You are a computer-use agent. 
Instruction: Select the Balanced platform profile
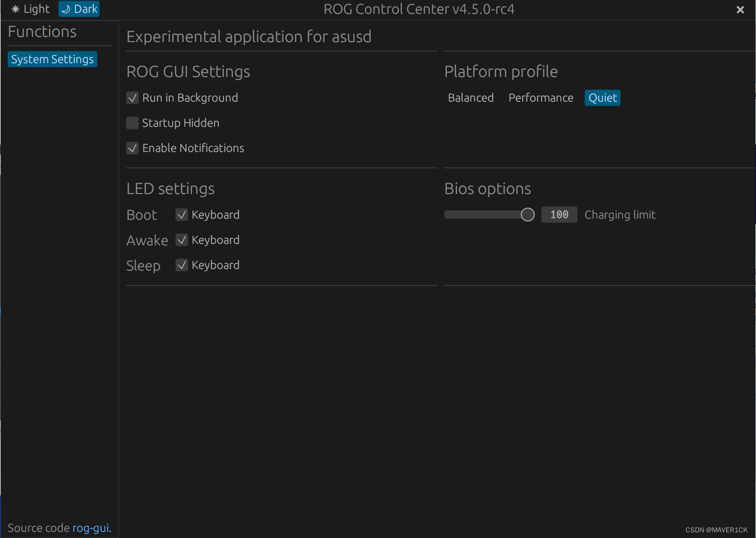click(471, 98)
